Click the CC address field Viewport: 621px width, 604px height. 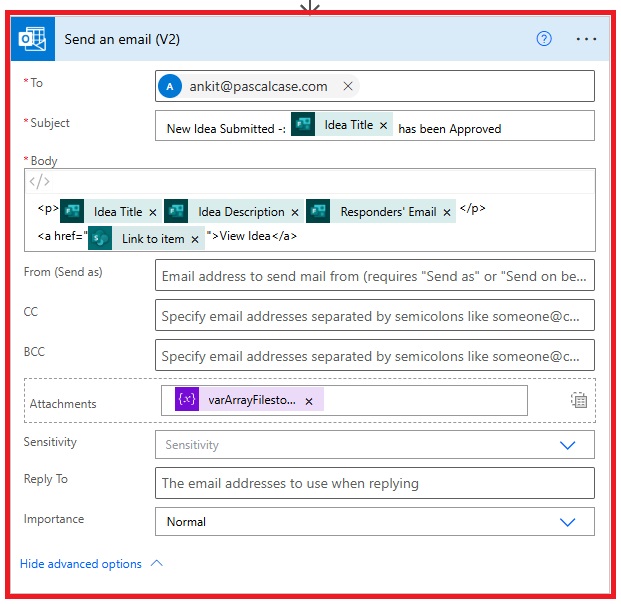click(x=374, y=315)
